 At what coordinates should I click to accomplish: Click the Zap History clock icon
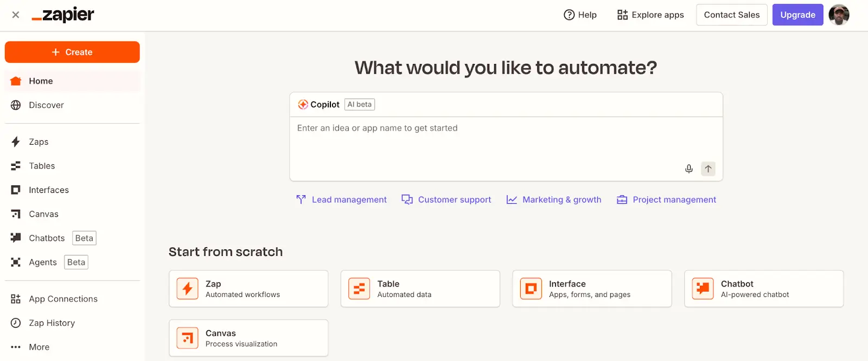pos(16,323)
